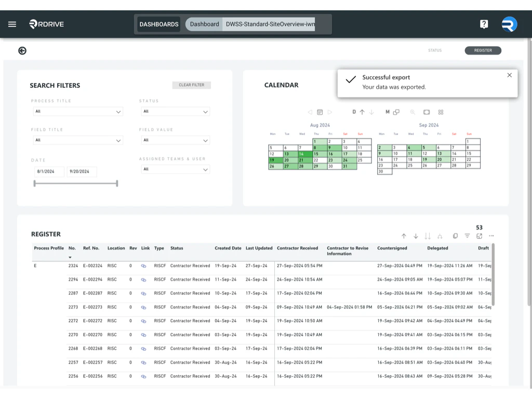
Task: Open the Help question mark button
Action: [x=484, y=24]
